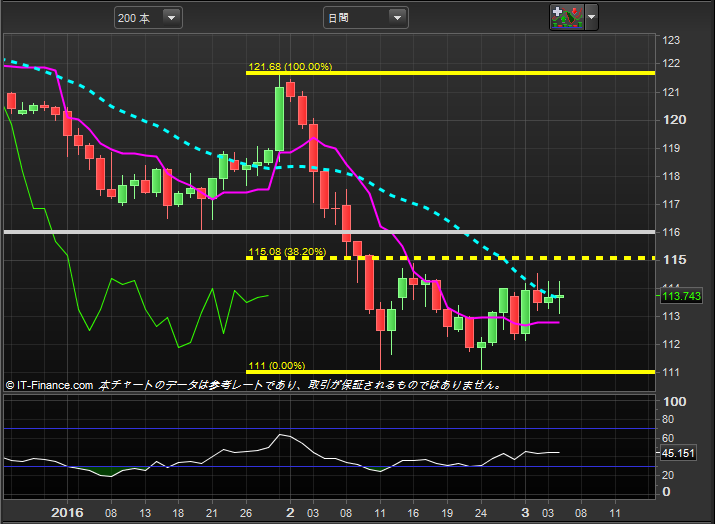Image resolution: width=715 pixels, height=524 pixels.
Task: Click the 111 (0.00%) Fibonacci label
Action: (x=276, y=365)
